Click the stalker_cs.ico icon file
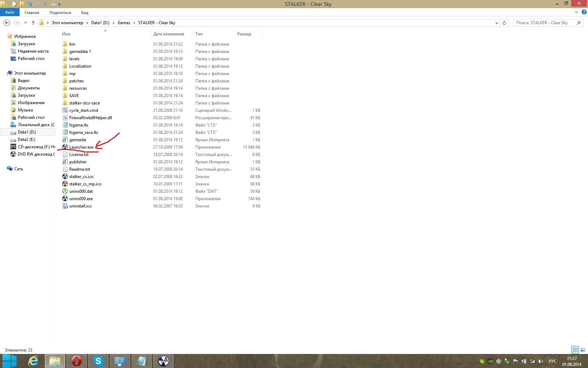Image resolution: width=588 pixels, height=368 pixels. tap(81, 177)
